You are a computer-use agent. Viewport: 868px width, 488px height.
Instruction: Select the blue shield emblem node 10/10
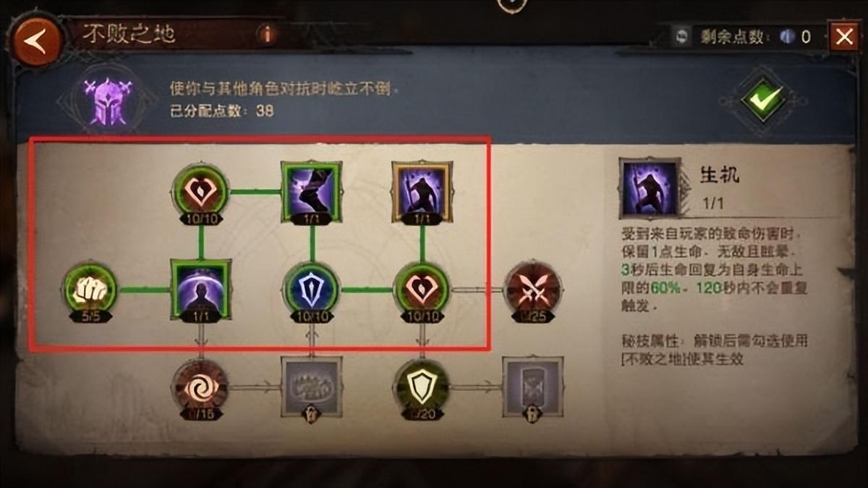pos(311,290)
